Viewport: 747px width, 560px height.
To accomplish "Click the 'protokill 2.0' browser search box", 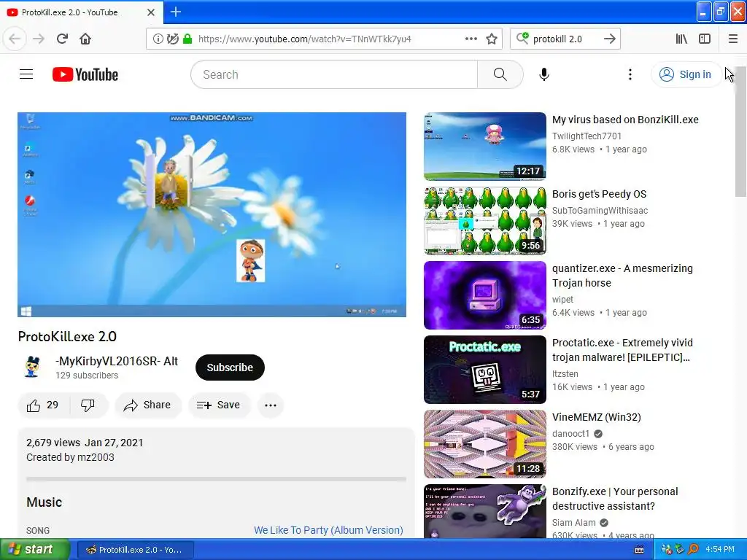I will [x=557, y=39].
